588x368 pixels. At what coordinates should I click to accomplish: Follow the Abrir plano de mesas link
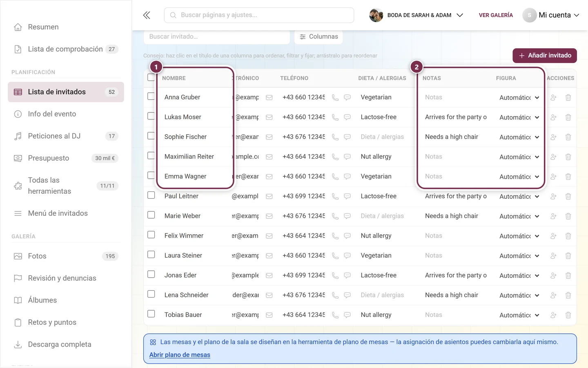[180, 355]
